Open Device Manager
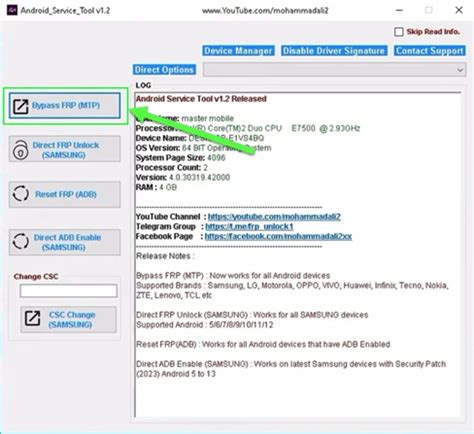The width and height of the screenshot is (474, 434). (x=238, y=51)
